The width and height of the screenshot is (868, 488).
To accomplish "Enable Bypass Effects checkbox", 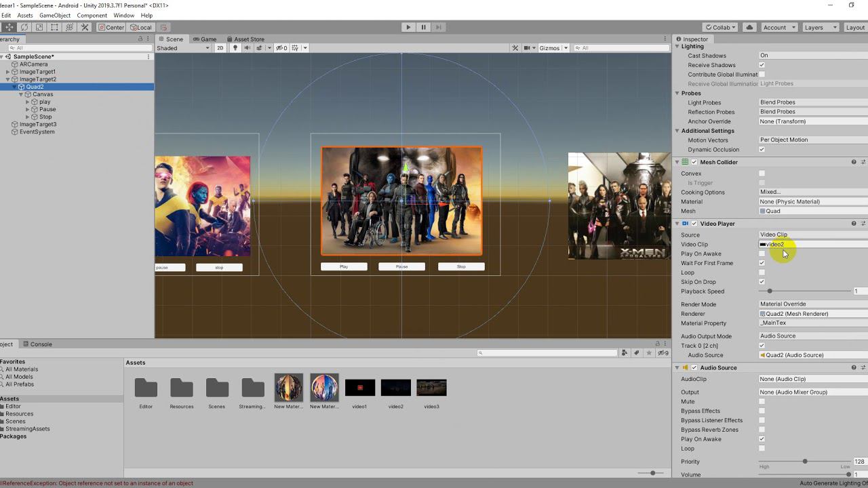I will 762,411.
